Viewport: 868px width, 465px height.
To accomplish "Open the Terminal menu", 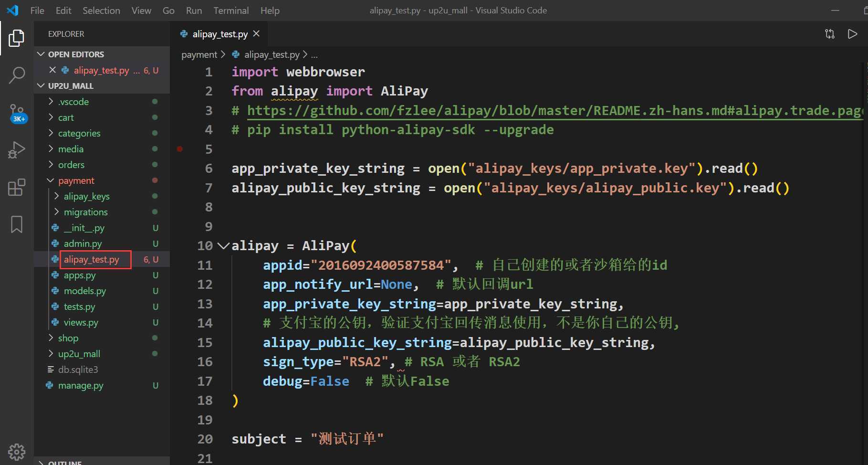I will [231, 11].
